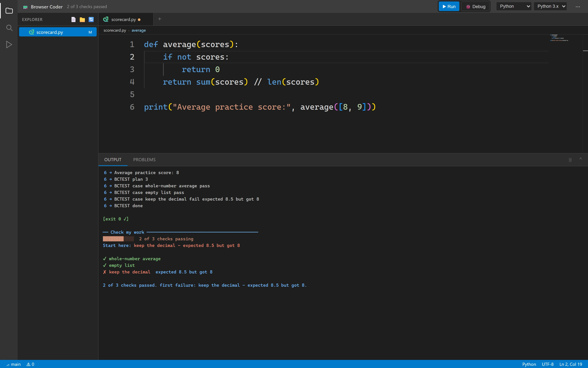Click the Refresh icon in Explorer header
The image size is (588, 368).
pyautogui.click(x=91, y=20)
